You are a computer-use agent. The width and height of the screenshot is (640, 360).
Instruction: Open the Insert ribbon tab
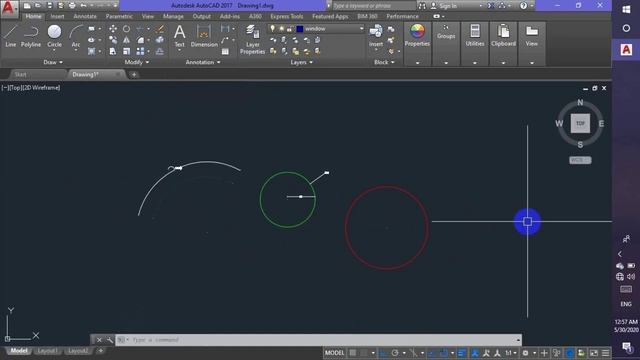point(57,16)
